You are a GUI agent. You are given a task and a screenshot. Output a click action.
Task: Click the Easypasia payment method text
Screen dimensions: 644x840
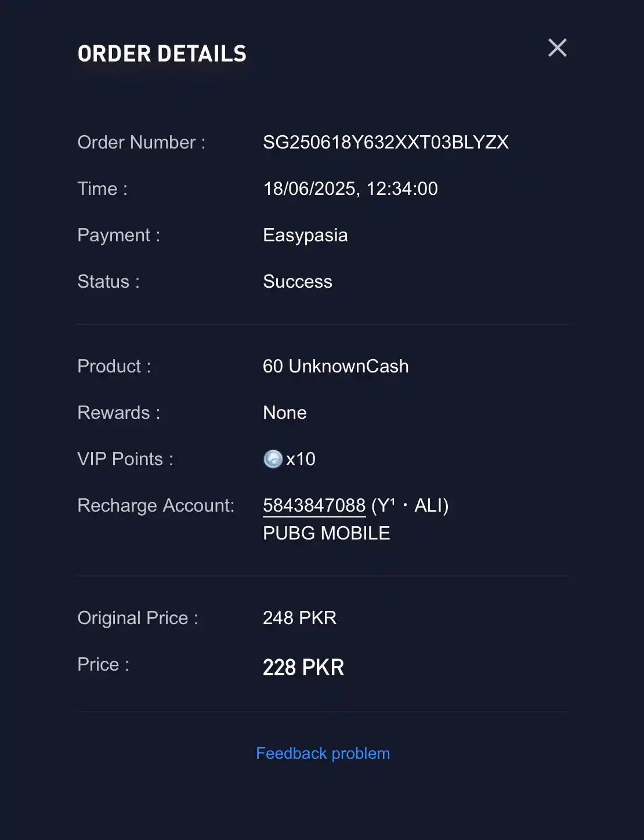(x=305, y=236)
